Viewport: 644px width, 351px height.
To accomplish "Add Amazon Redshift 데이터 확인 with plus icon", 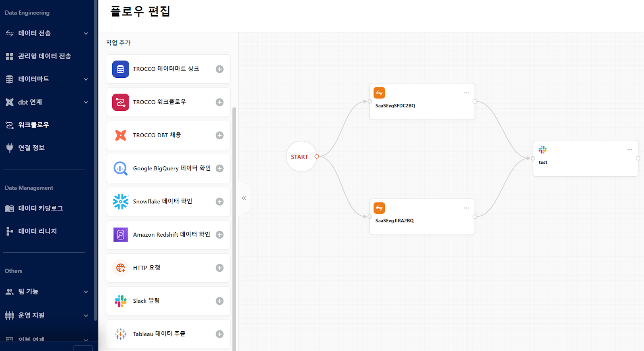I will [219, 235].
